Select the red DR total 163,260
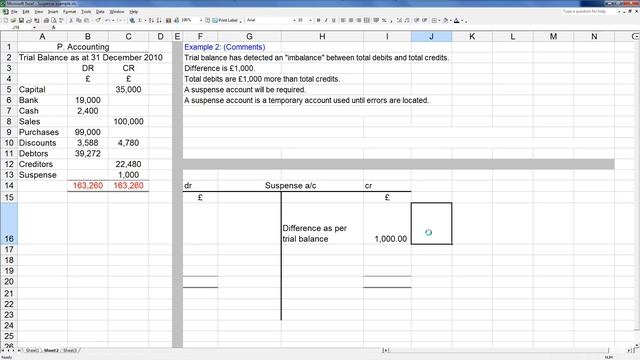Viewport: 640px width, 360px height. [88, 186]
